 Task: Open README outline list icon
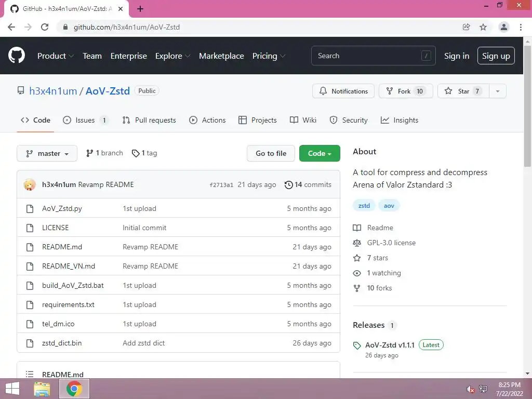pyautogui.click(x=30, y=374)
